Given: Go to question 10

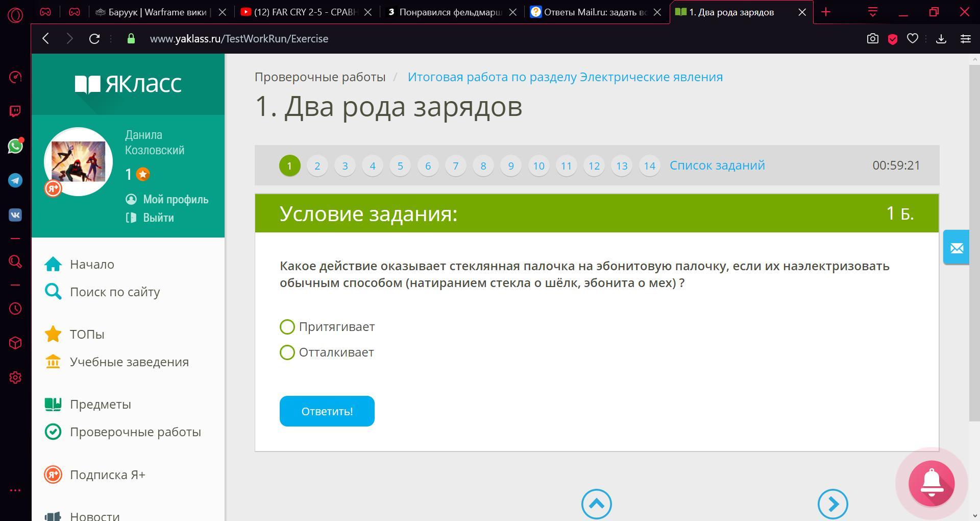Looking at the screenshot, I should pyautogui.click(x=538, y=165).
